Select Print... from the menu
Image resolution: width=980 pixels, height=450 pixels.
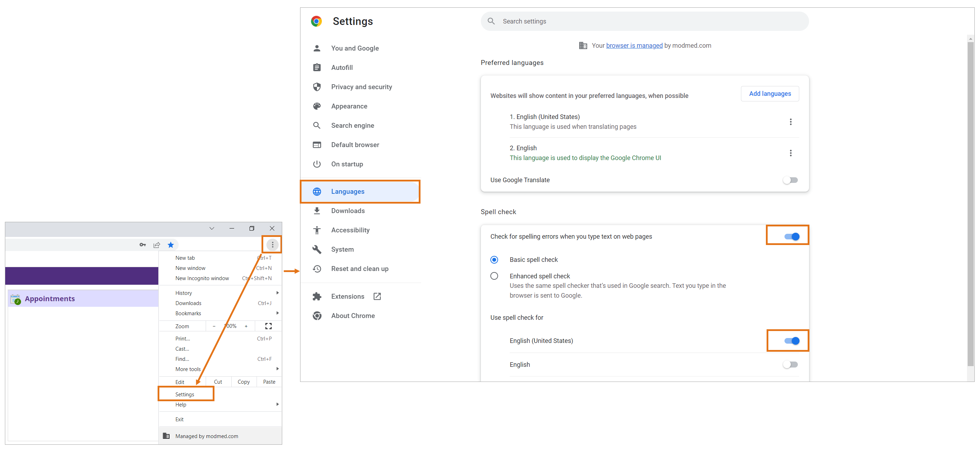coord(220,338)
